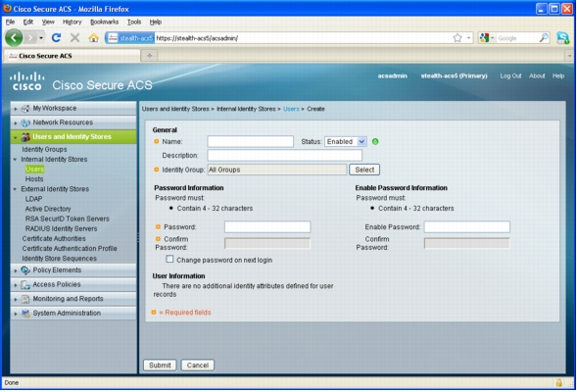
Task: Open the Help menu in menu bar
Action: tap(156, 22)
